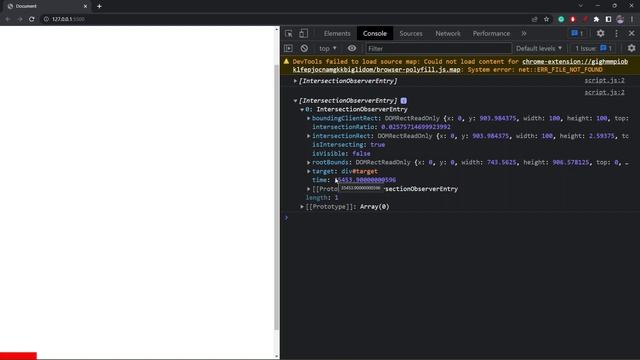Activate the inspect element picker icon

tap(289, 33)
